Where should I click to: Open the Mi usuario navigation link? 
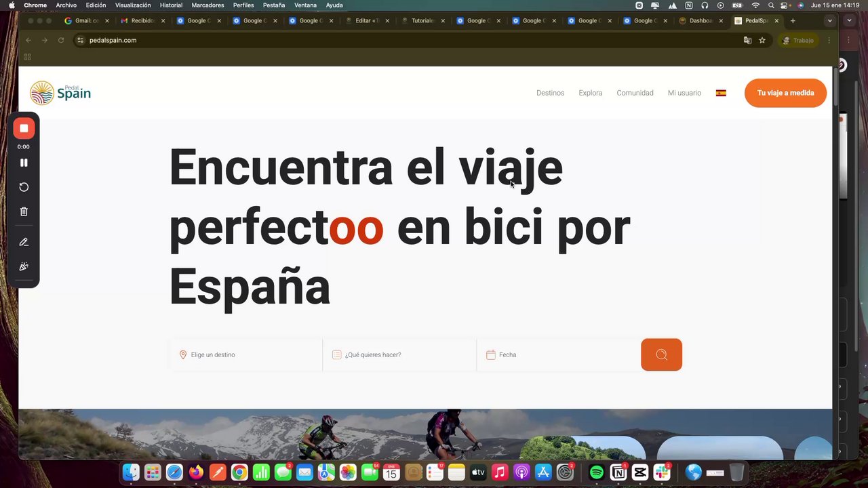coord(684,93)
